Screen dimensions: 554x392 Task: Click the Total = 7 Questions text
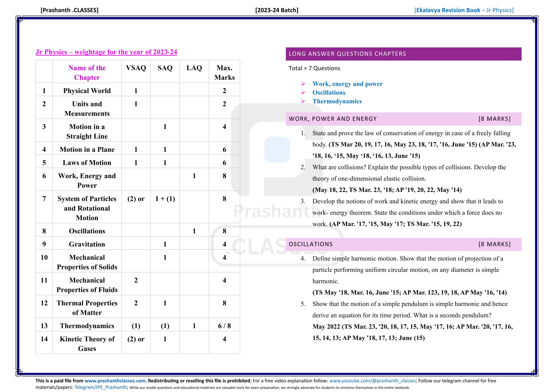[314, 68]
